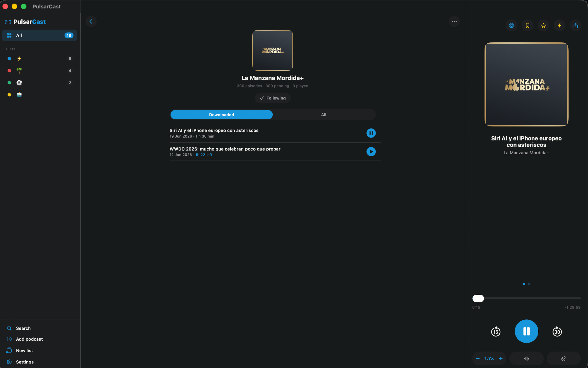Click the La Manzana Mordida+ heading
Image resolution: width=588 pixels, height=368 pixels.
273,78
